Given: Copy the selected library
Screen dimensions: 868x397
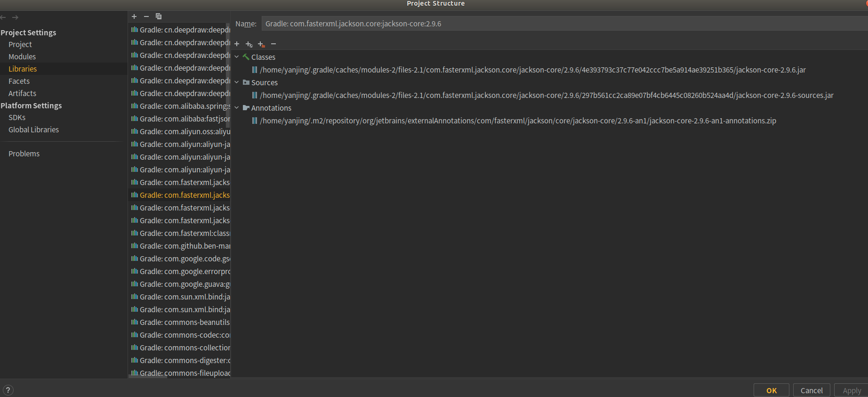Looking at the screenshot, I should [159, 16].
